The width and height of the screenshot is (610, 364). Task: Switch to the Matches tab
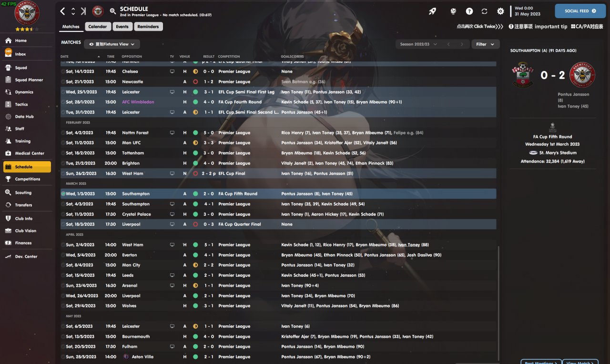71,27
